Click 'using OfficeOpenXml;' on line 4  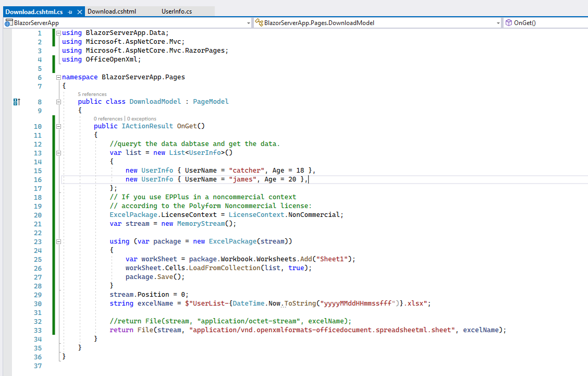(x=101, y=59)
